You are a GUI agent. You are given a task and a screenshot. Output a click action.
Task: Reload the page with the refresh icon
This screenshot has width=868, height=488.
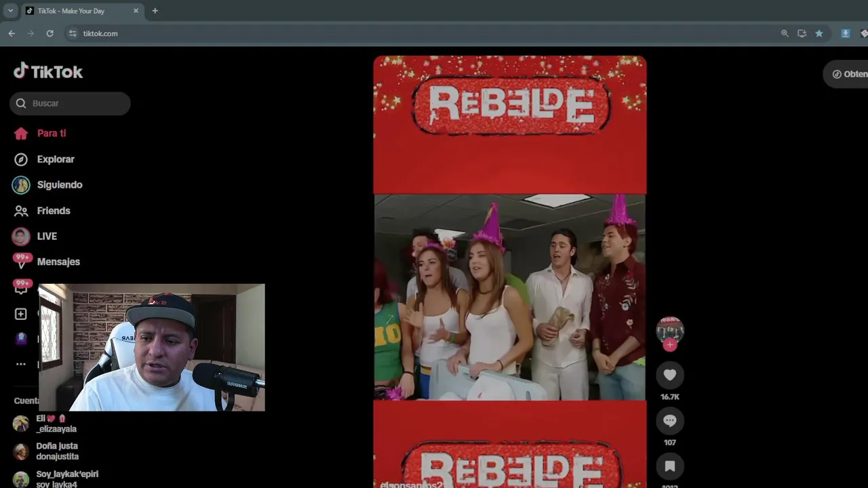pyautogui.click(x=50, y=33)
